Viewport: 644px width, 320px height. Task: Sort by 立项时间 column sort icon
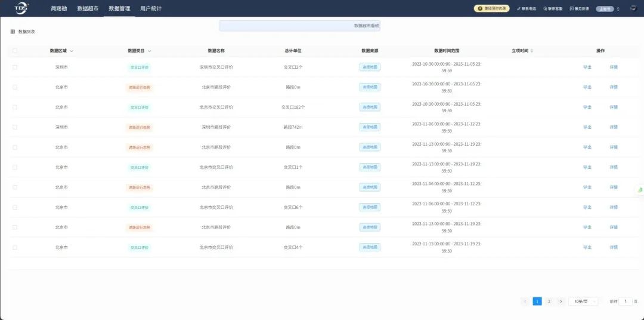pos(532,51)
